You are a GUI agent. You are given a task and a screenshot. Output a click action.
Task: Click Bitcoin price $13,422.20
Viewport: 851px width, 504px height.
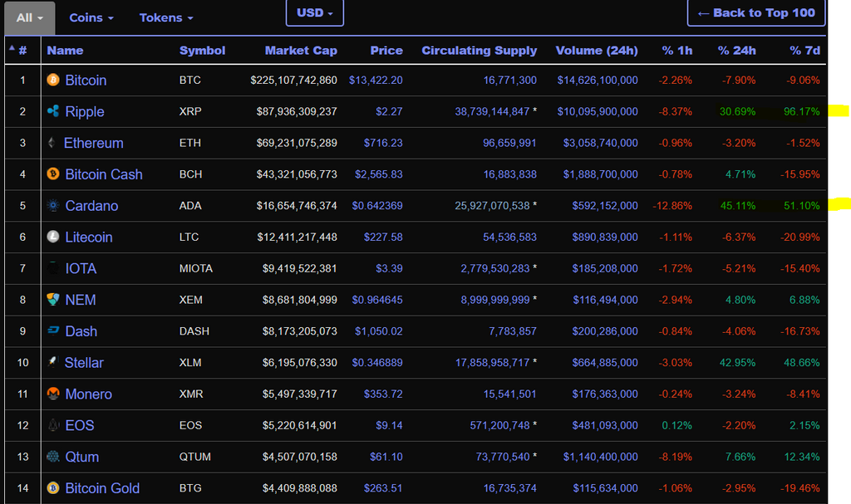click(376, 81)
